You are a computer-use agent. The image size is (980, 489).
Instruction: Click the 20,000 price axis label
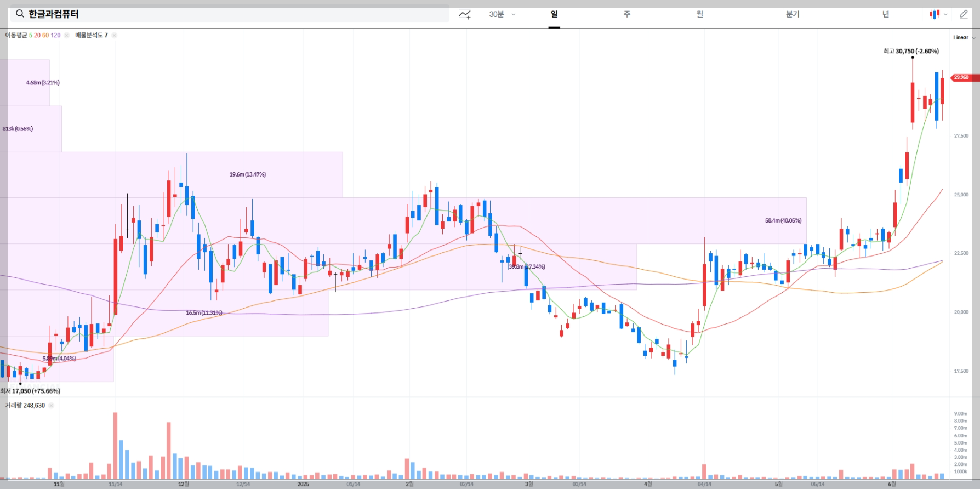(x=961, y=312)
